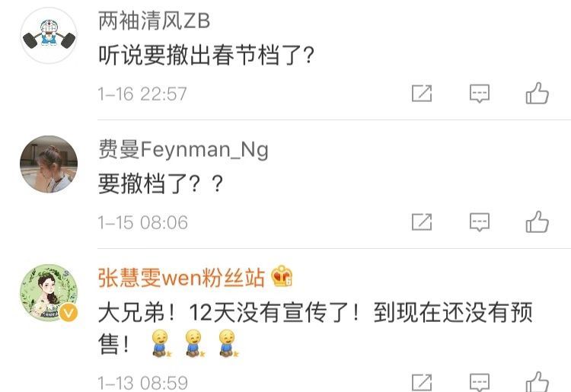
Task: Reply to 两袖清风ZB's comment
Action: (480, 94)
